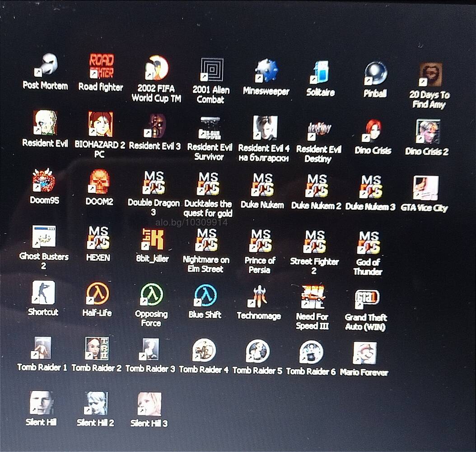Select the unnumbered Resident Evil shortcut
The height and width of the screenshot is (452, 476).
pos(45,122)
